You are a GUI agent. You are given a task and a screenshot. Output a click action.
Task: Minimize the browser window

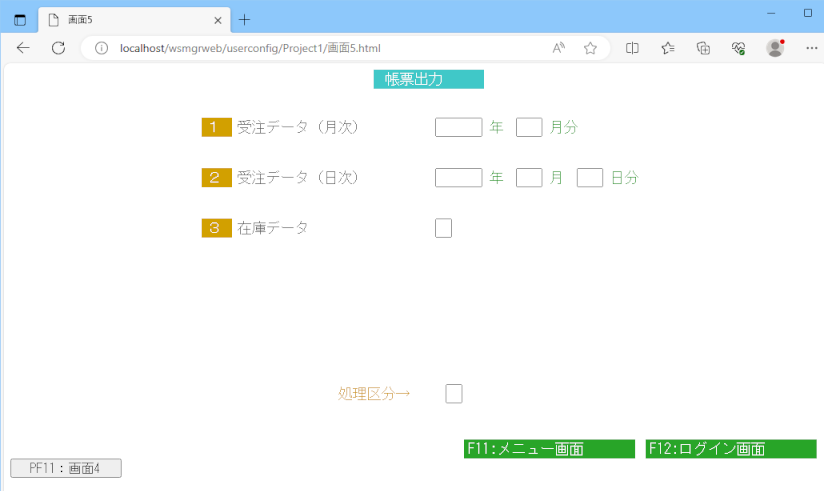[771, 13]
